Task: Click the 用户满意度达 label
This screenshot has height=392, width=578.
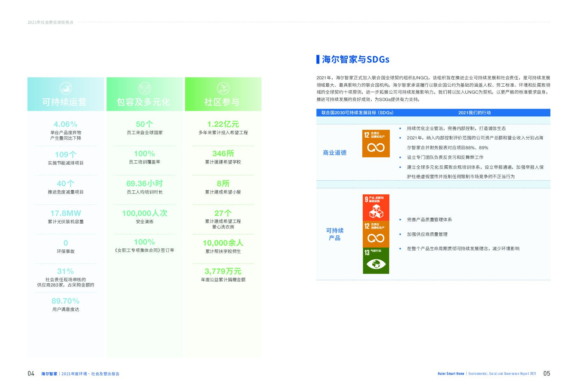Action: [x=66, y=309]
